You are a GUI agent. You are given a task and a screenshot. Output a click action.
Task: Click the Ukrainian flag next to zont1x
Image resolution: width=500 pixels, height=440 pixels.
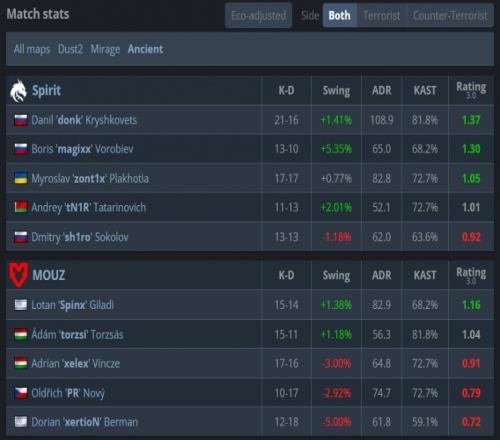tap(21, 178)
